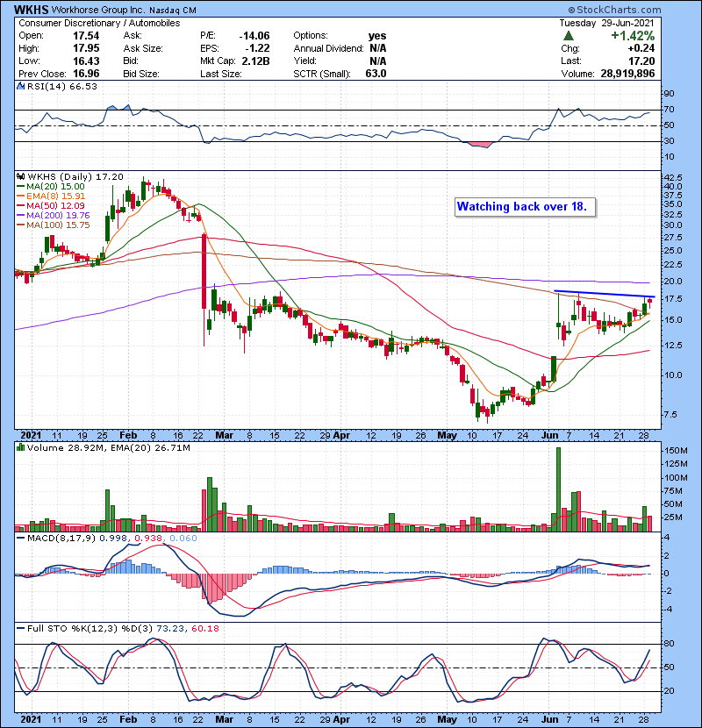Viewport: 702px width, 728px height.
Task: Click the 125M volume axis label
Action: (x=676, y=464)
